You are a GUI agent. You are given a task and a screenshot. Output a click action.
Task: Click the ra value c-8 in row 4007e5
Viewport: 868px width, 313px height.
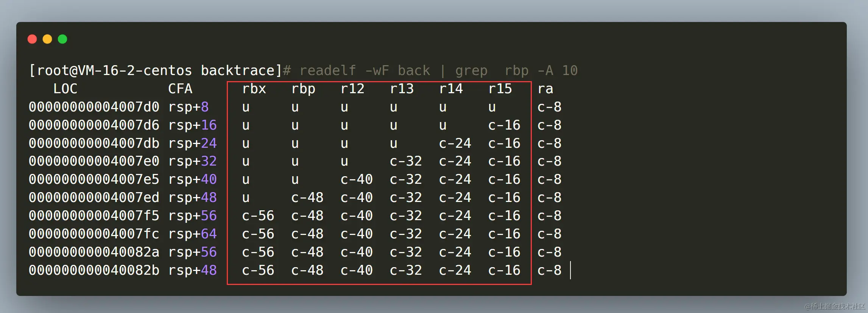click(x=550, y=179)
